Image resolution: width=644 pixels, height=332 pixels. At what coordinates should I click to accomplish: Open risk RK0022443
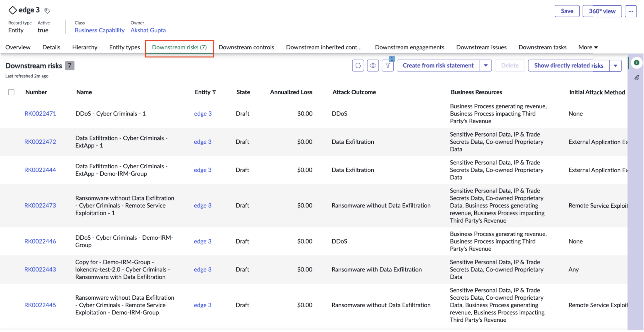pos(40,269)
